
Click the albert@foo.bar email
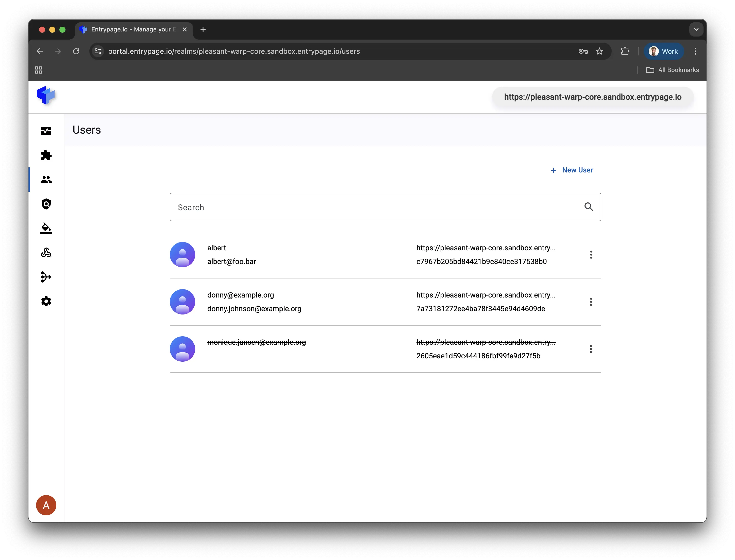click(x=231, y=262)
